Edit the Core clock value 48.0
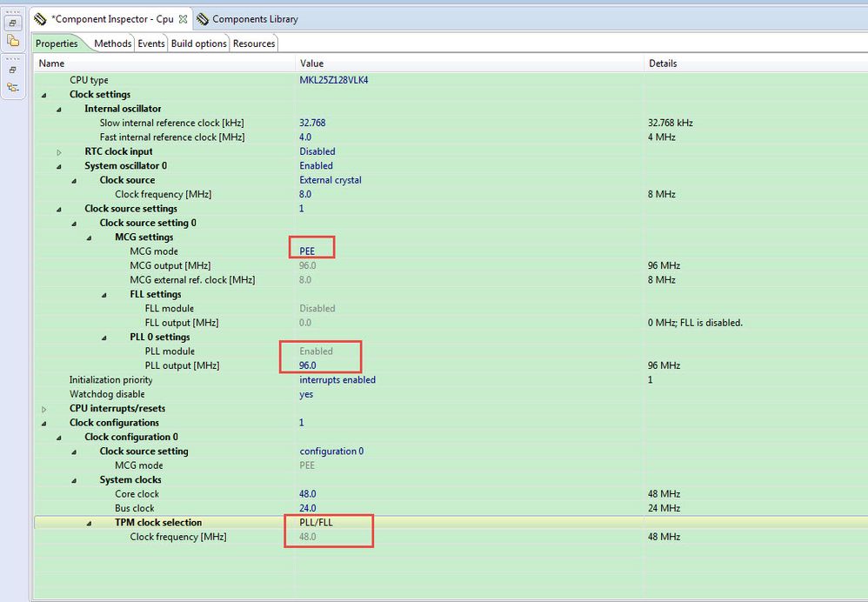Image resolution: width=868 pixels, height=602 pixels. click(308, 494)
